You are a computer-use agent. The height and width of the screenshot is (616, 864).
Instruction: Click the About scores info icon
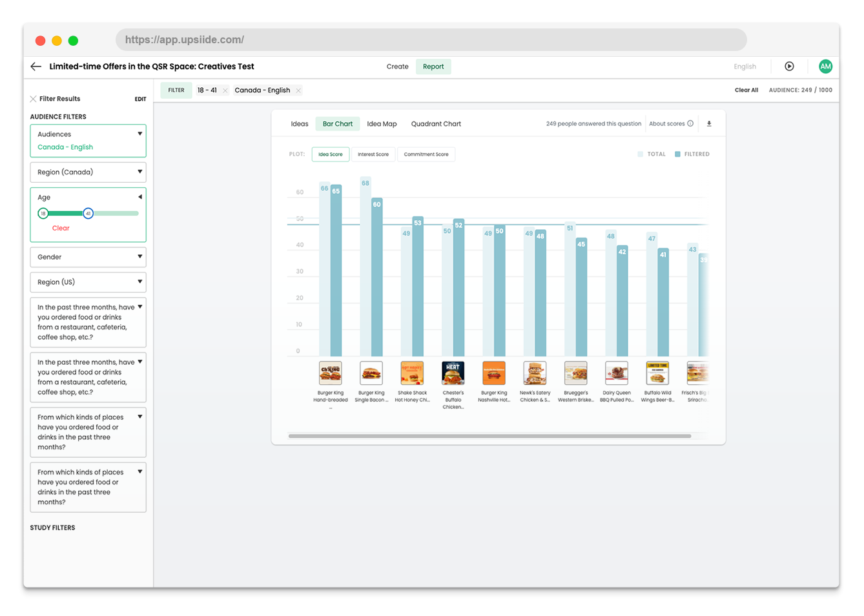click(x=690, y=123)
